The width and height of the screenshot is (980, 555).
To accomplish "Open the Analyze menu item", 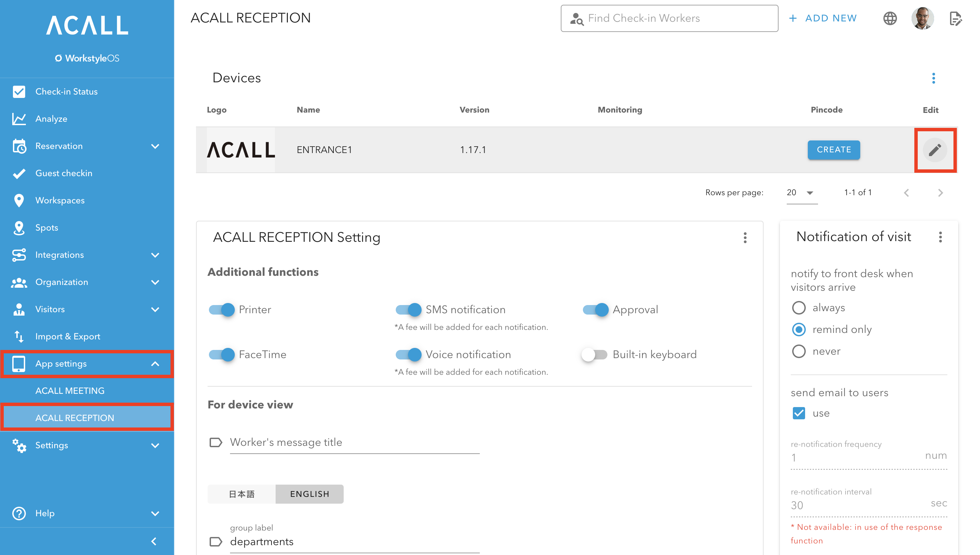I will 87,119.
